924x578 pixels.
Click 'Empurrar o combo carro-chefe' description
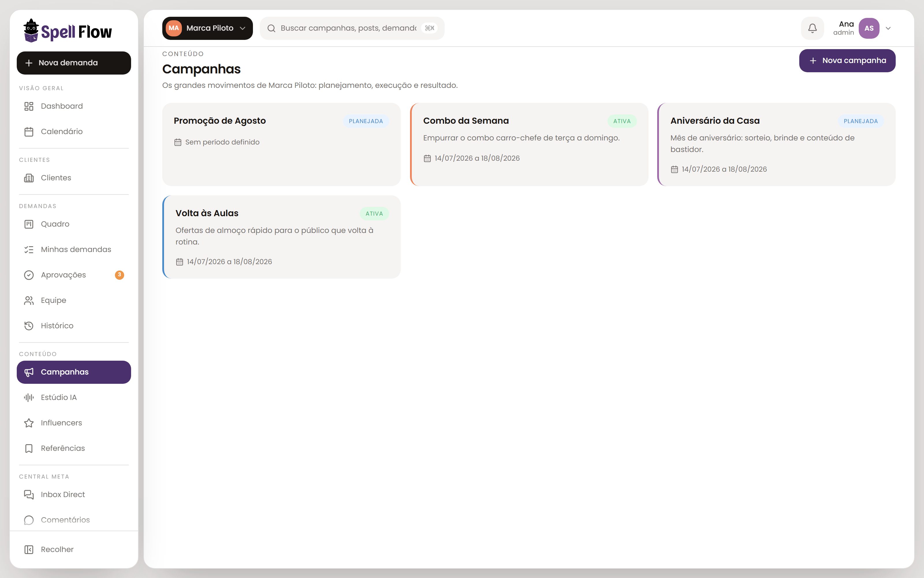tap(521, 138)
